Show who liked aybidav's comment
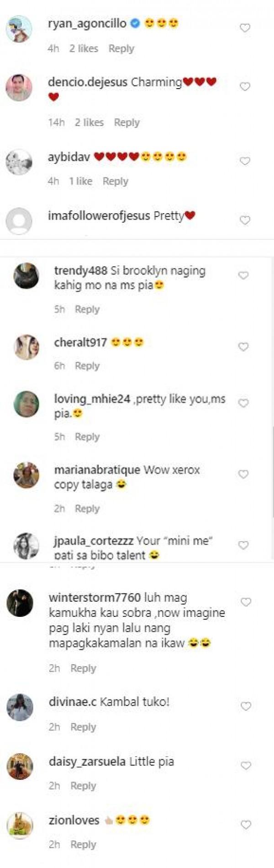This screenshot has height=868, width=274. click(x=80, y=181)
